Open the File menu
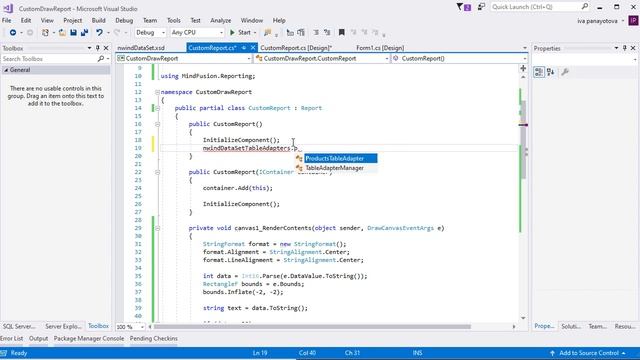640x360 pixels. (x=7, y=20)
